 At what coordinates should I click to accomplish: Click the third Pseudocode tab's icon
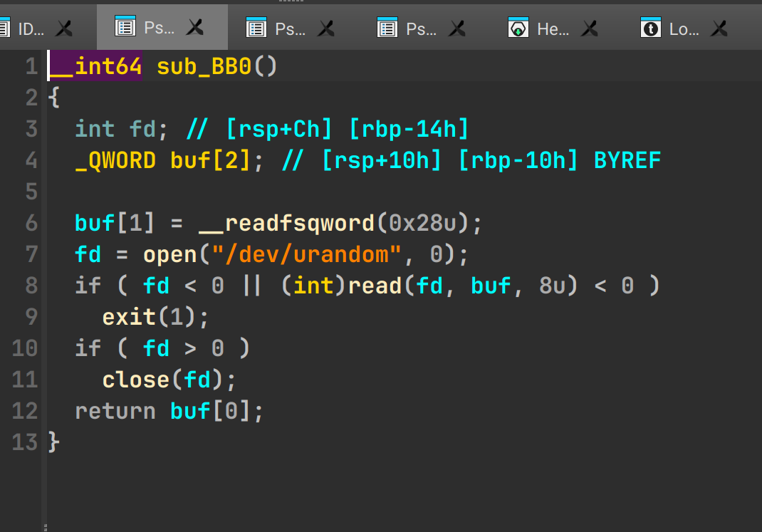(x=387, y=28)
